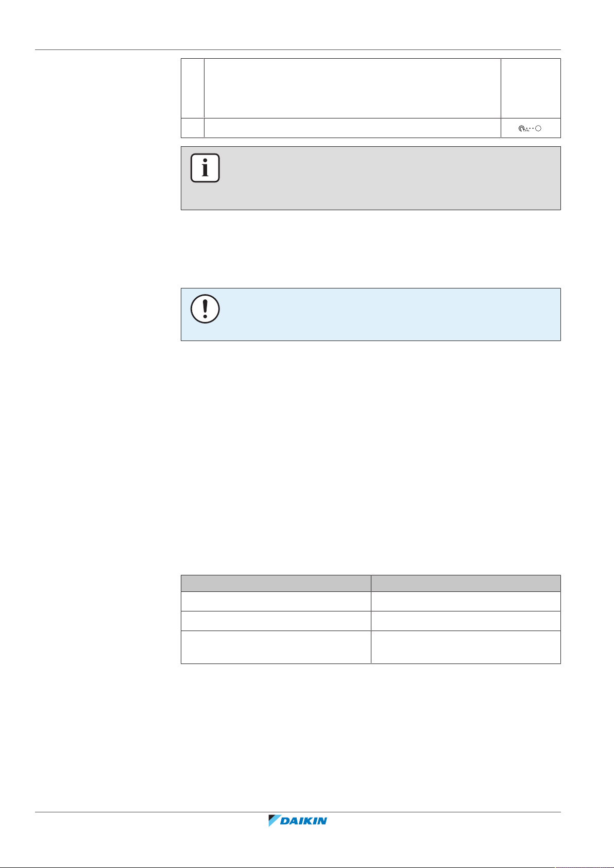
Task: Select first white row right cell, bottom table
Action: (466, 602)
